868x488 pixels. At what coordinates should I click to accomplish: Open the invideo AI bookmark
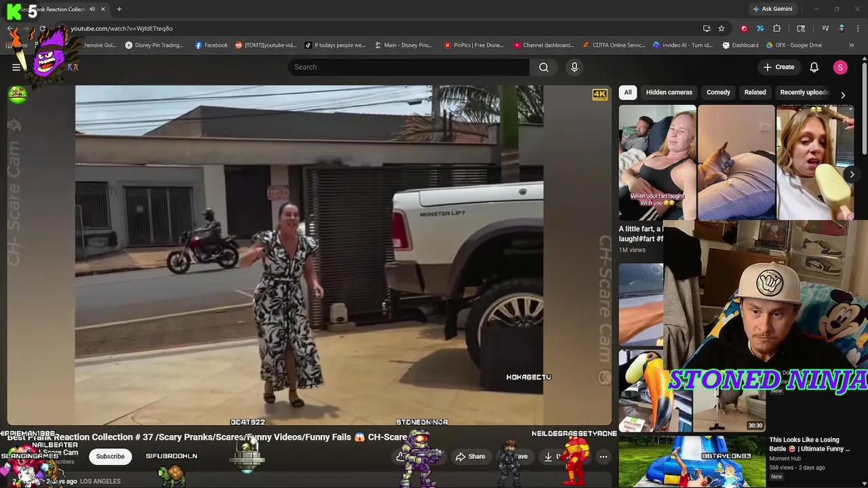pyautogui.click(x=683, y=45)
